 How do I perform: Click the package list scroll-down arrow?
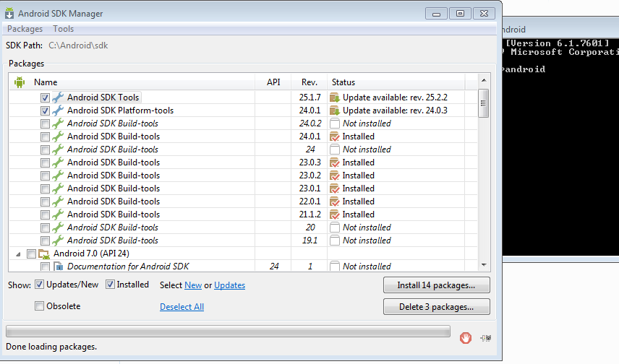point(484,265)
